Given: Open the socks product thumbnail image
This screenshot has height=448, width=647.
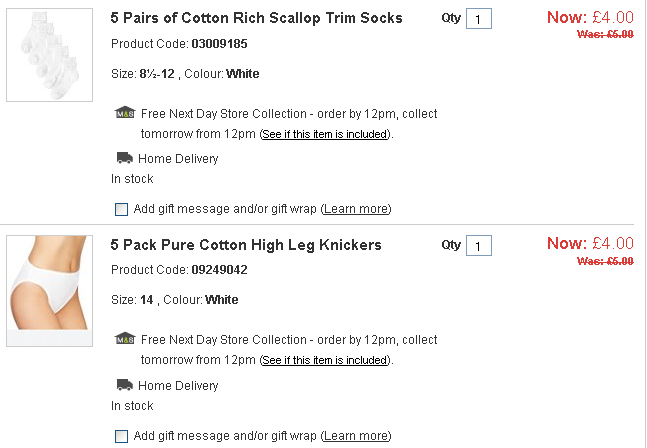Looking at the screenshot, I should tap(50, 55).
